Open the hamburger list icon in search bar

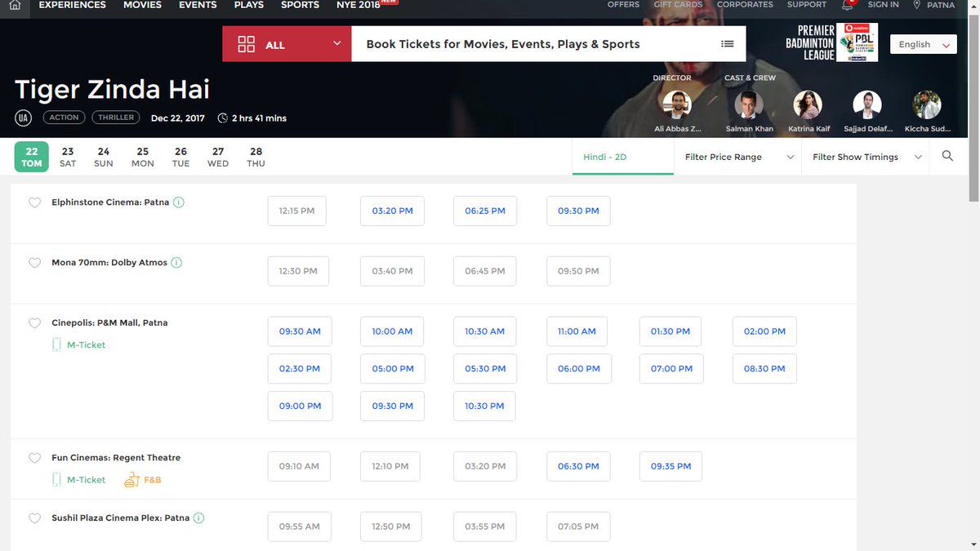pos(728,44)
